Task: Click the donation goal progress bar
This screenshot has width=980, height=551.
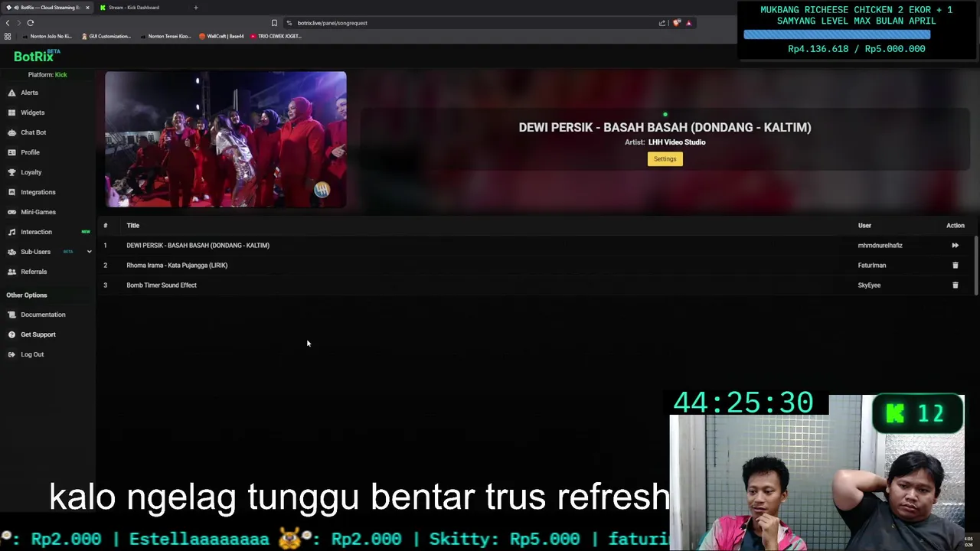Action: click(837, 34)
